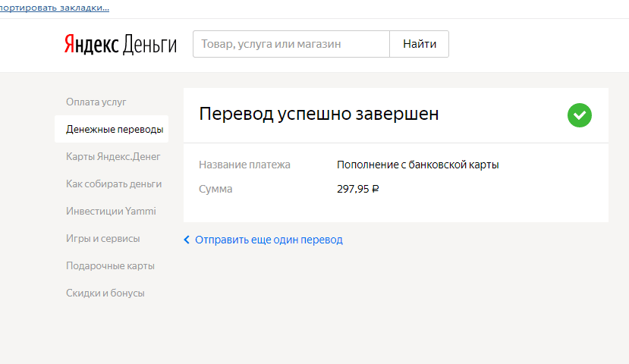
Task: Select Денежные переводы in the sidebar
Action: (x=112, y=129)
